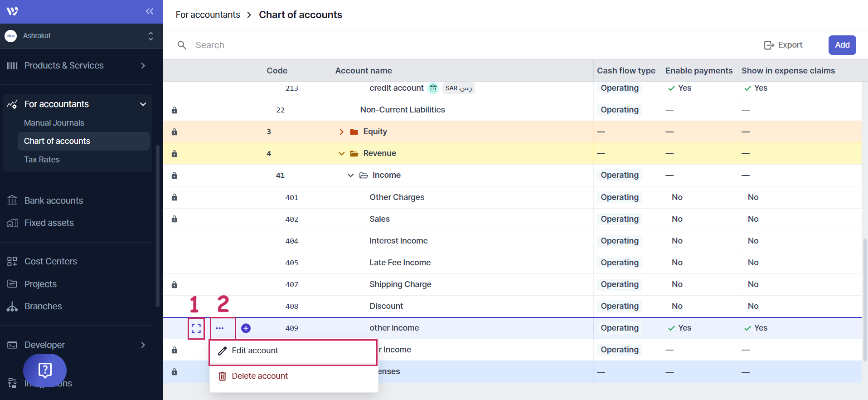Open the help chat bubble
This screenshot has height=400, width=868.
click(x=45, y=371)
